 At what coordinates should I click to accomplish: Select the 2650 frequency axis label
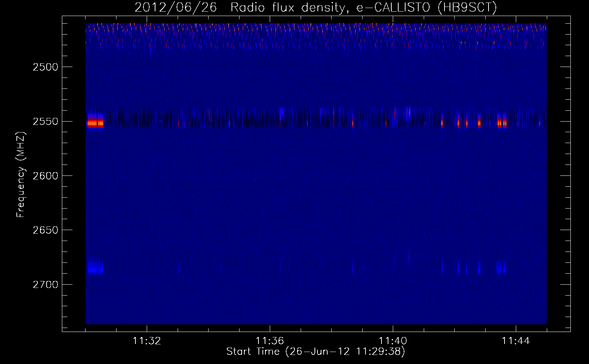45,230
